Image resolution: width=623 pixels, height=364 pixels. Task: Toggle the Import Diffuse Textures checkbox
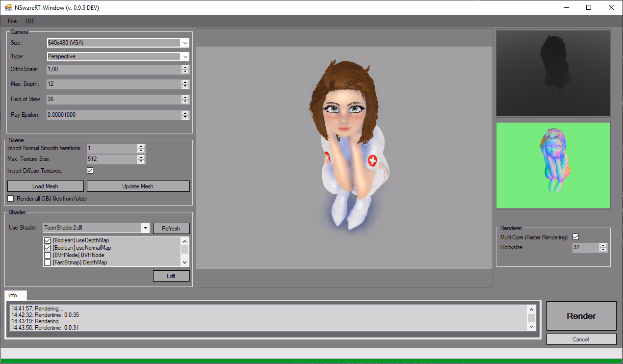pos(90,171)
